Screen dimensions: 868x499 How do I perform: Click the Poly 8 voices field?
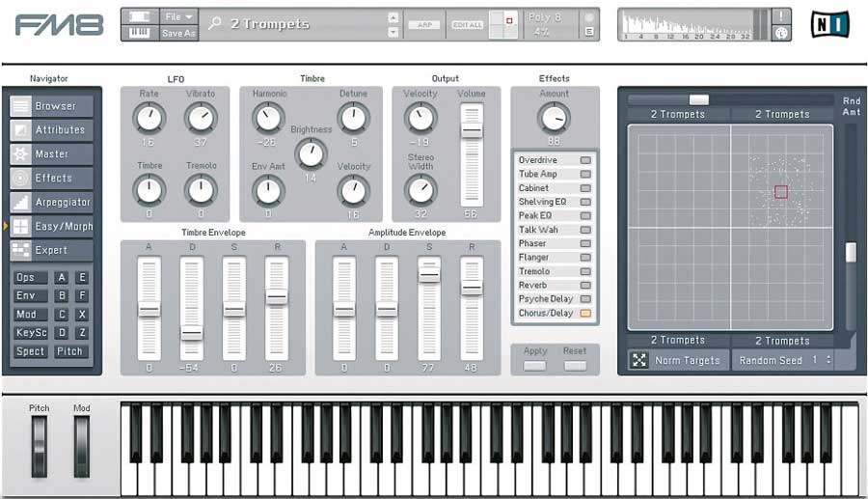(x=546, y=17)
